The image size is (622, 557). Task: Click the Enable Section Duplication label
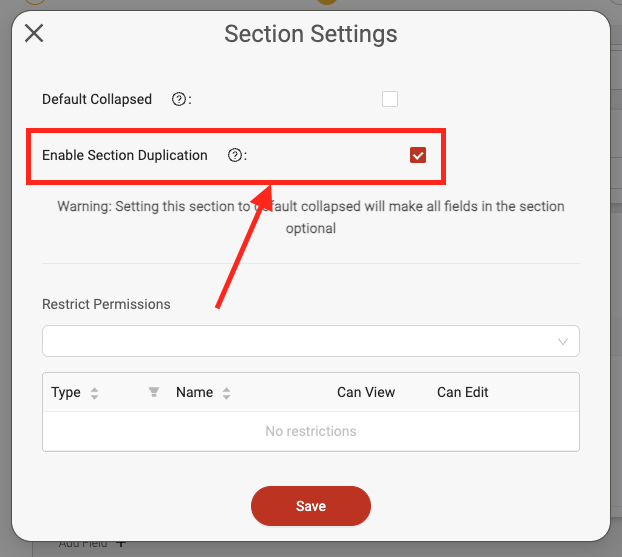pos(125,155)
